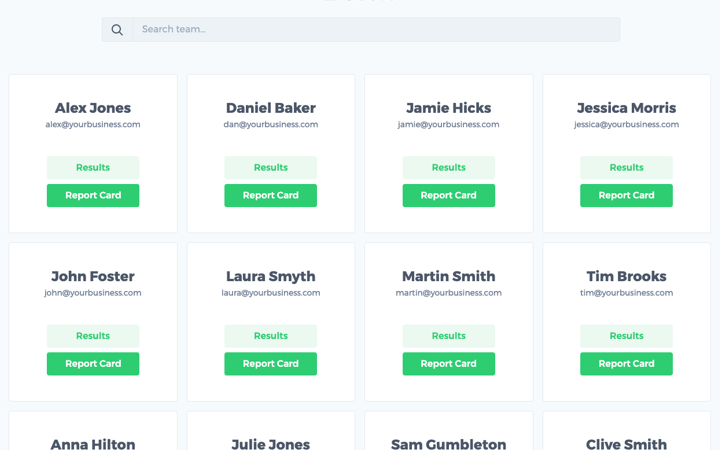Click the magnifying glass search icon

(x=117, y=30)
